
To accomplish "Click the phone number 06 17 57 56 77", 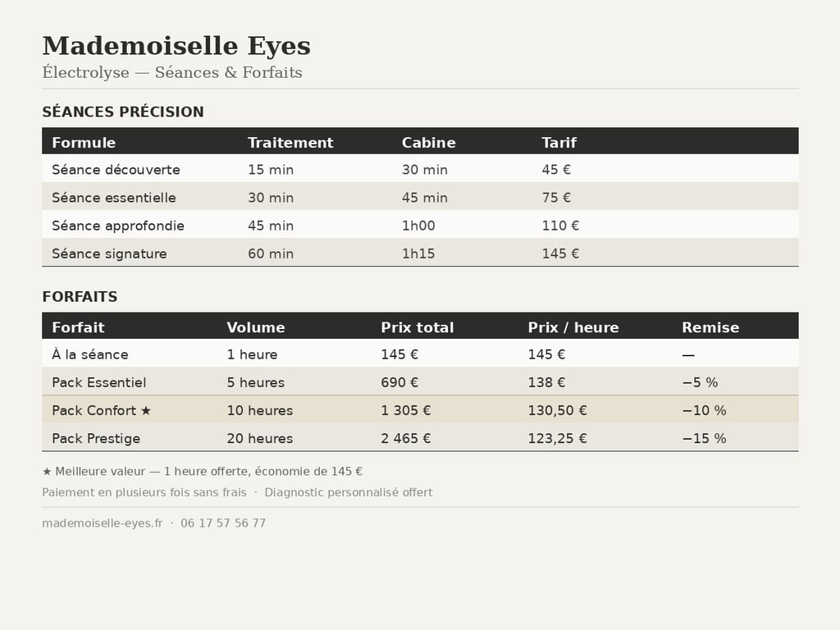I will click(223, 523).
